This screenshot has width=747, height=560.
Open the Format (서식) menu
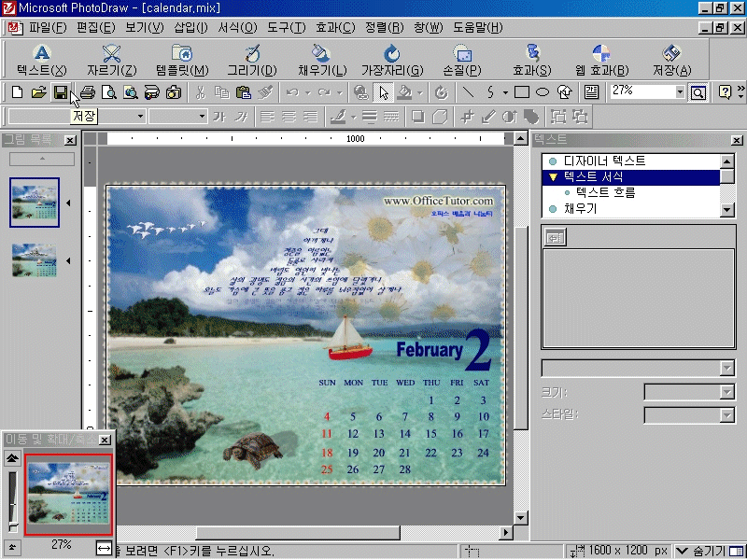coord(237,28)
